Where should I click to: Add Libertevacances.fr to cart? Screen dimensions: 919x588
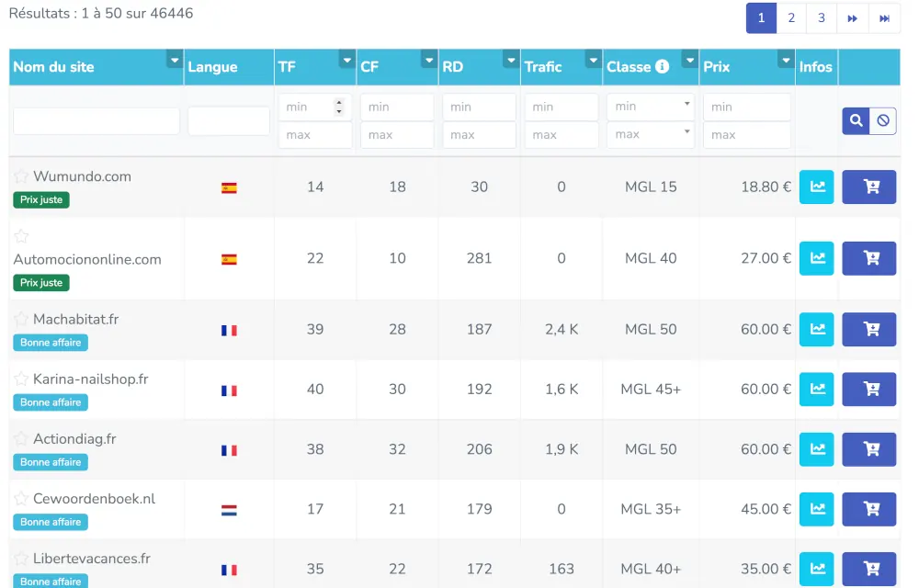(x=869, y=569)
